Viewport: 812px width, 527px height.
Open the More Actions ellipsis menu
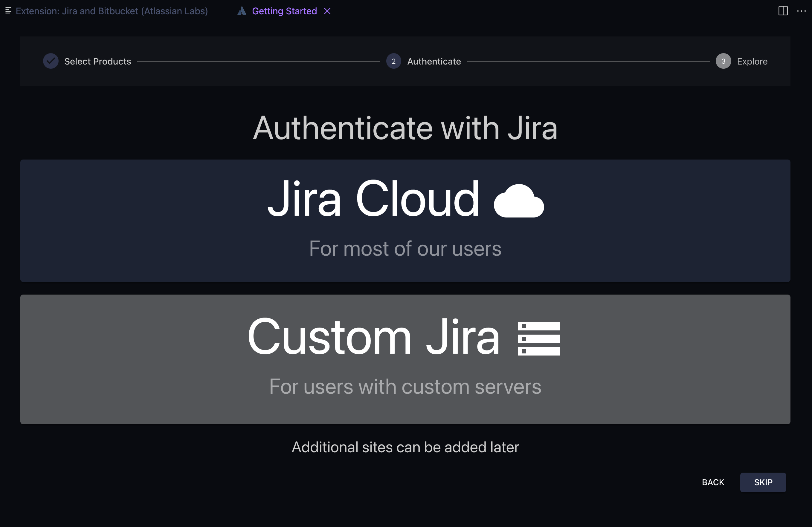click(802, 11)
